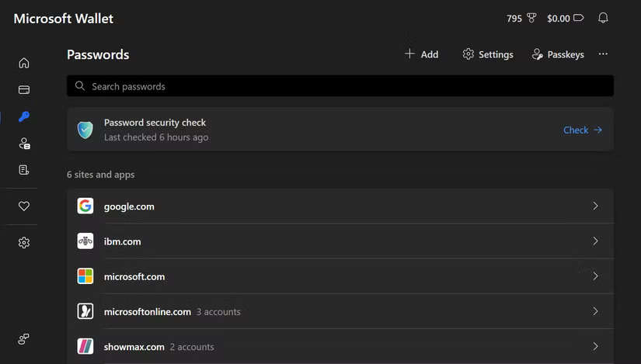Select the google.com text
The height and width of the screenshot is (364, 641).
point(129,206)
